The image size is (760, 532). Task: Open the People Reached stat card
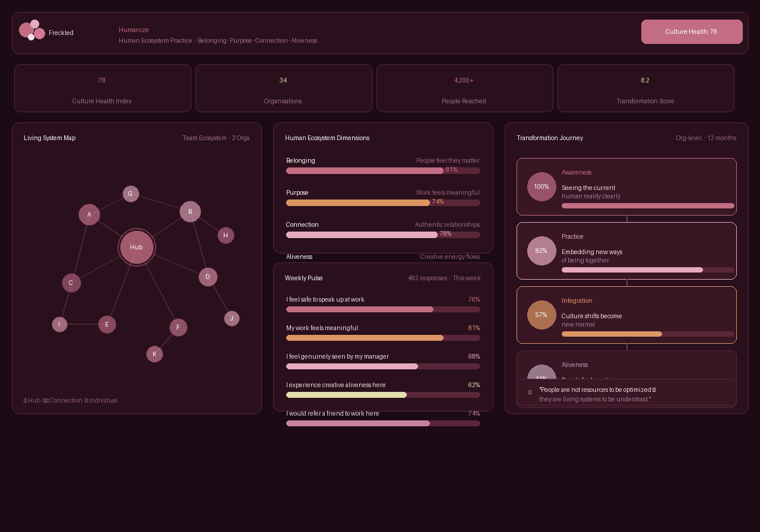point(464,88)
